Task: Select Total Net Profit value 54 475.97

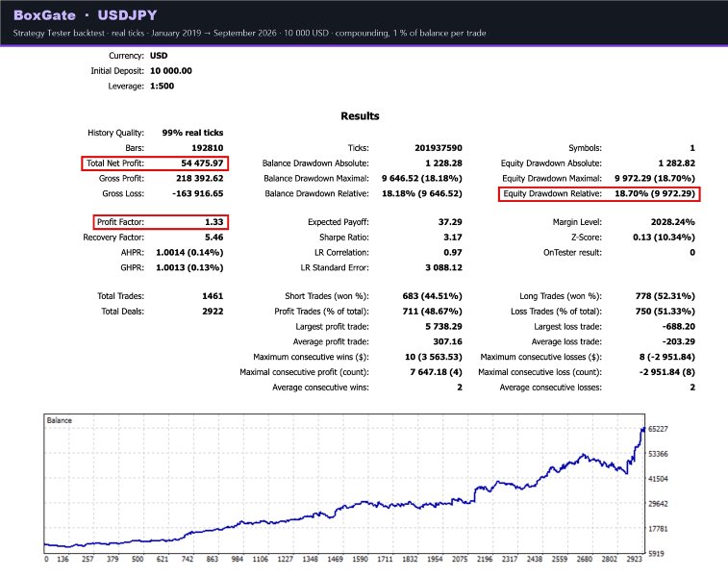Action: [x=202, y=163]
